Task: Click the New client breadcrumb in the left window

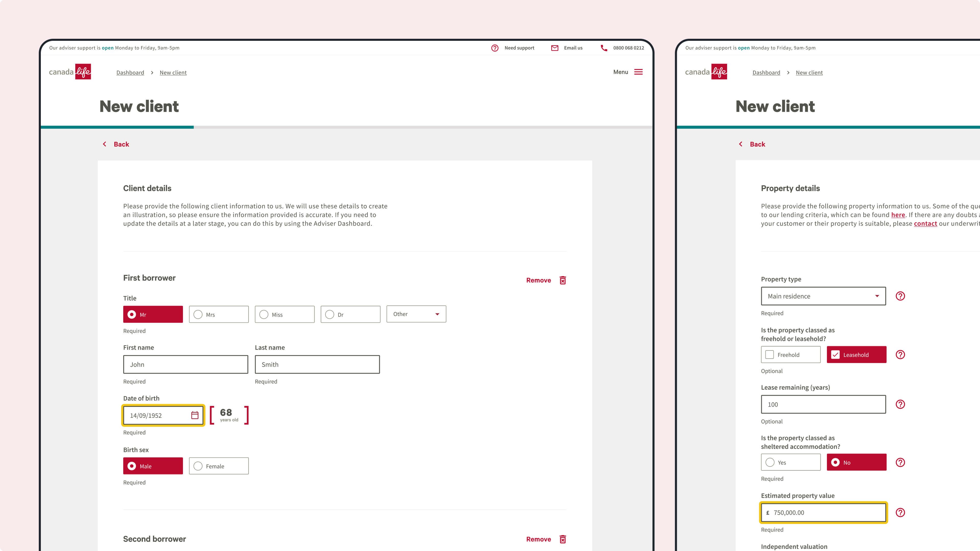Action: [x=173, y=73]
